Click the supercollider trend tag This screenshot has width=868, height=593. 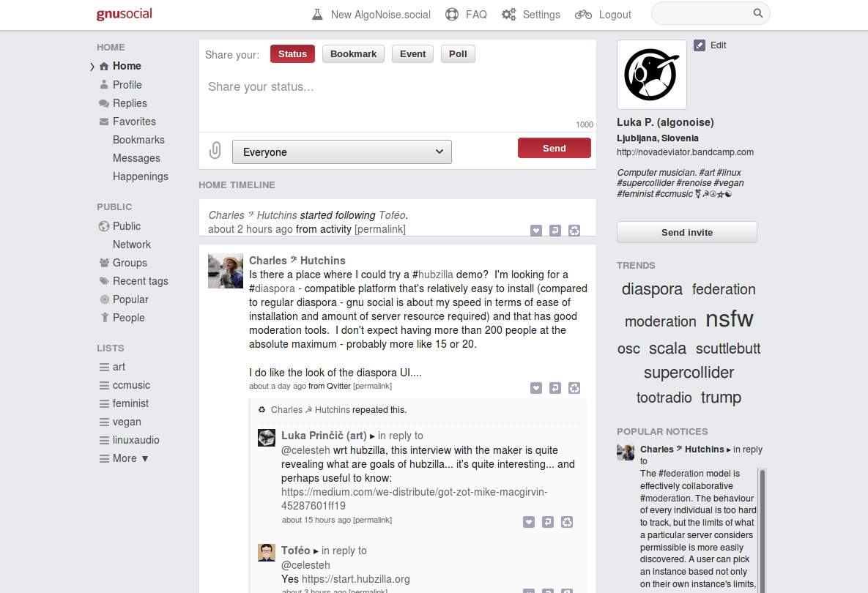(689, 373)
